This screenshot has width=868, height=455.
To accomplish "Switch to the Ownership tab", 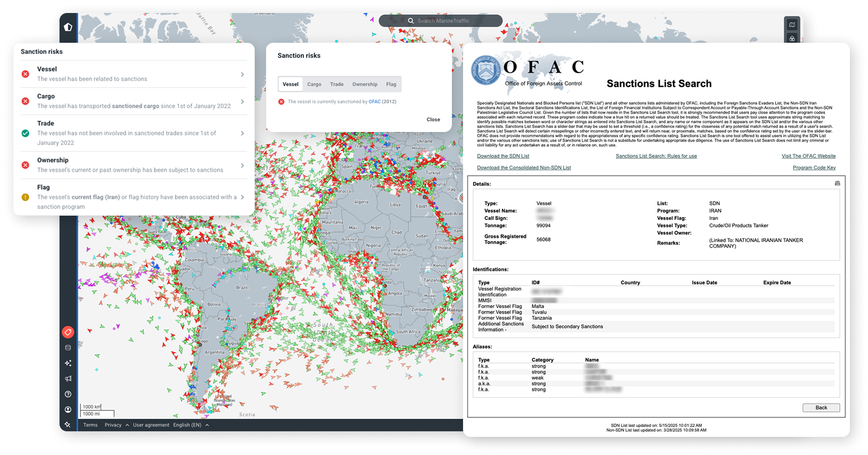I will (365, 84).
